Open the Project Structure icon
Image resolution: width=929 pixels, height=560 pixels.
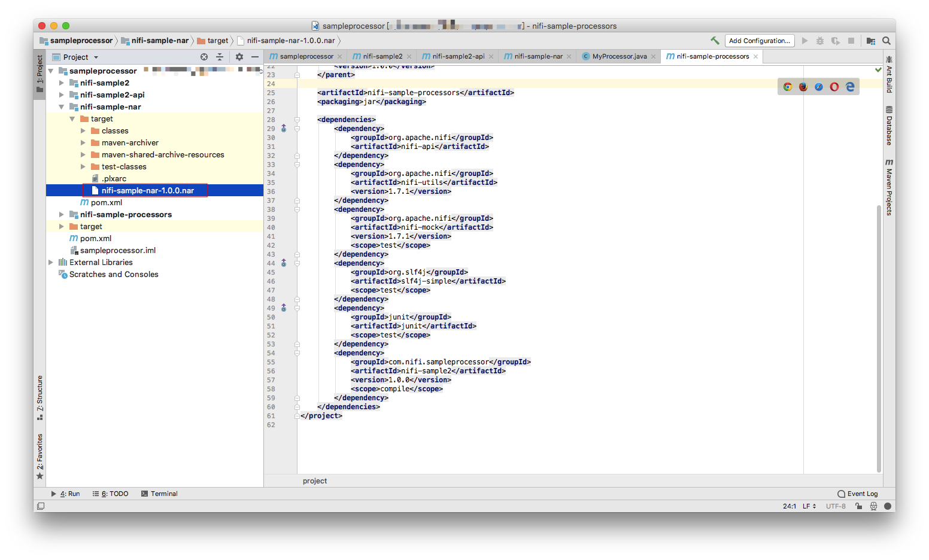click(871, 41)
